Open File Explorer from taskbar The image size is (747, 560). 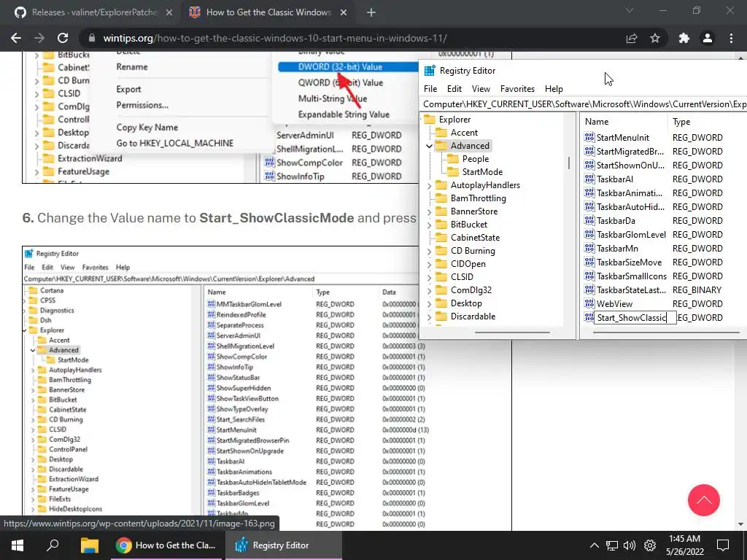click(89, 545)
